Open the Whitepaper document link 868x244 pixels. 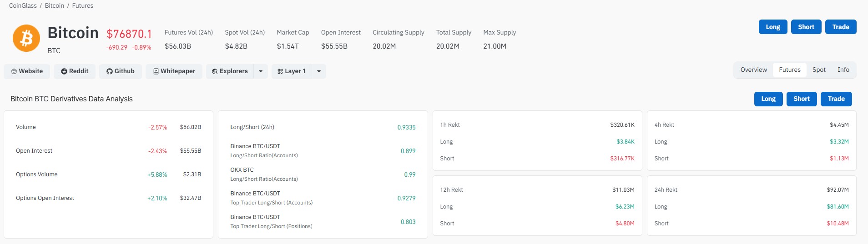[x=174, y=71]
